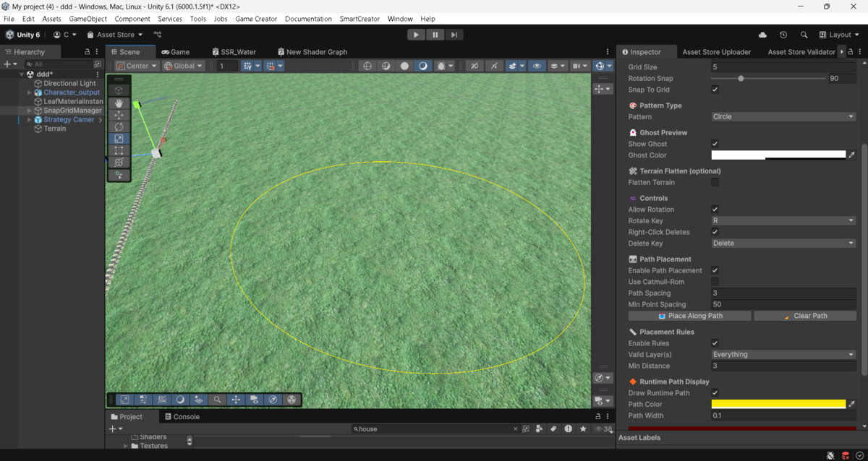Switch to Asset Store Uploader tab
Image resolution: width=868 pixels, height=461 pixels.
point(716,52)
